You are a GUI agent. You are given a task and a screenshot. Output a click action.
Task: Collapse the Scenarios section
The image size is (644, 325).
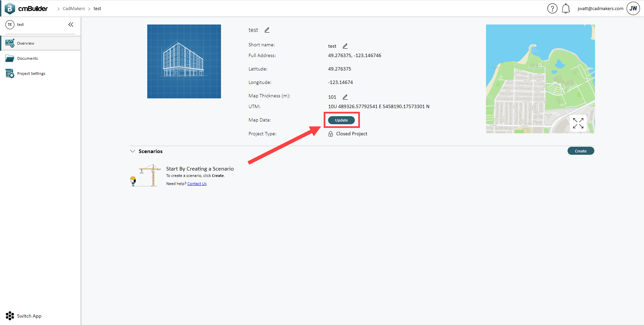(x=133, y=151)
